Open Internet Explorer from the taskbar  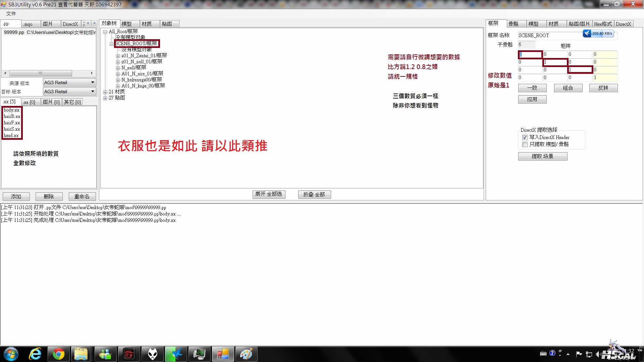coord(35,354)
